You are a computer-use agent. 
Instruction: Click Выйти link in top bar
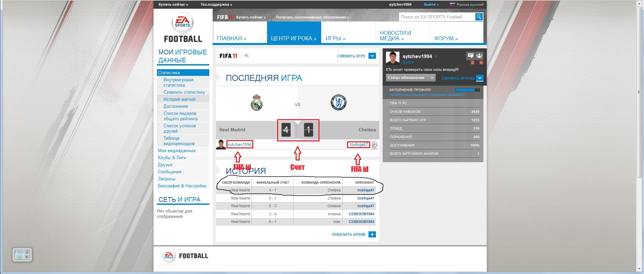tap(431, 4)
